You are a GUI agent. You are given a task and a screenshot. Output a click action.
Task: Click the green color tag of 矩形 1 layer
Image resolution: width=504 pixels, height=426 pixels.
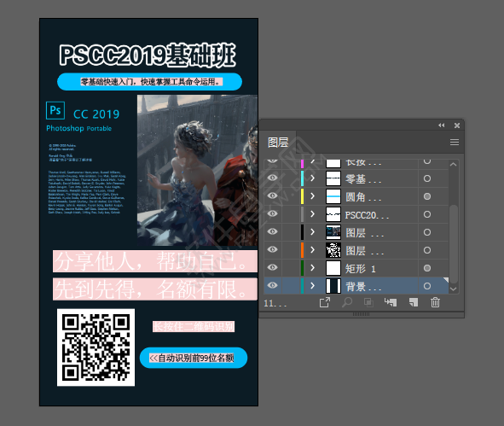point(302,268)
